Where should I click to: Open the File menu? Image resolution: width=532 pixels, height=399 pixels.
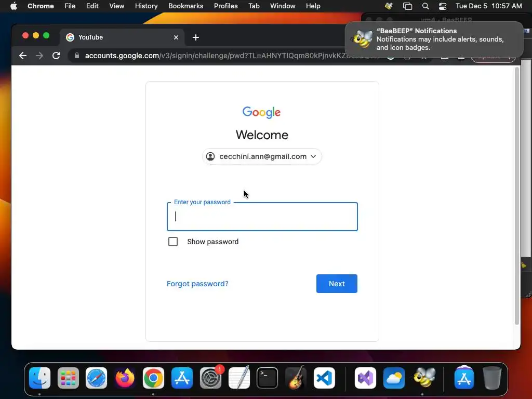coord(70,6)
